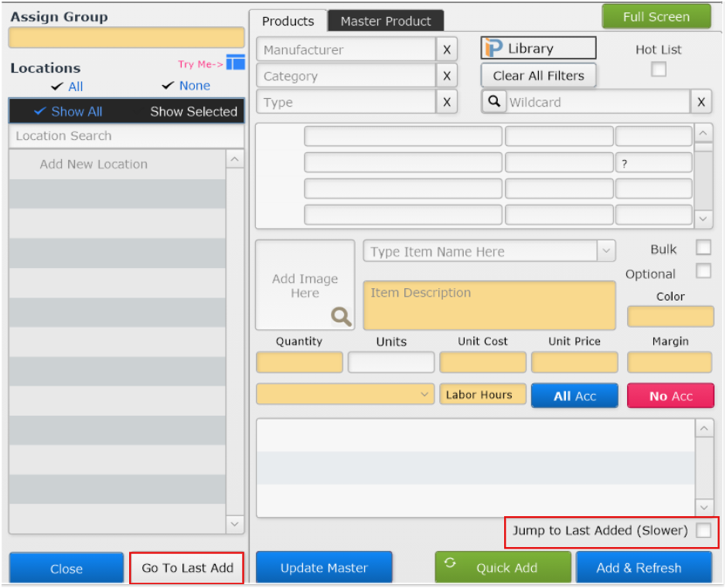The height and width of the screenshot is (588, 726).
Task: Select the Products tab
Action: 288,21
